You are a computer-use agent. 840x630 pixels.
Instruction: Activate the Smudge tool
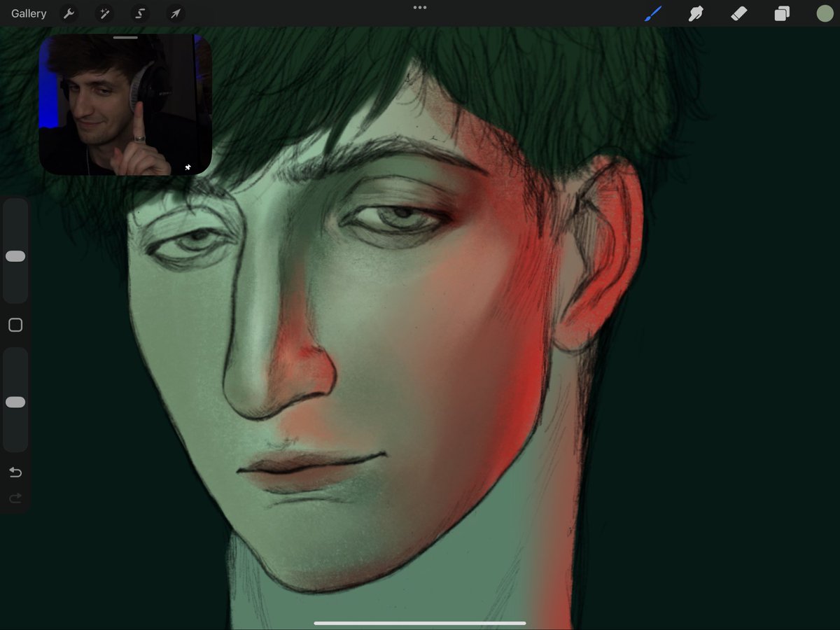click(696, 13)
